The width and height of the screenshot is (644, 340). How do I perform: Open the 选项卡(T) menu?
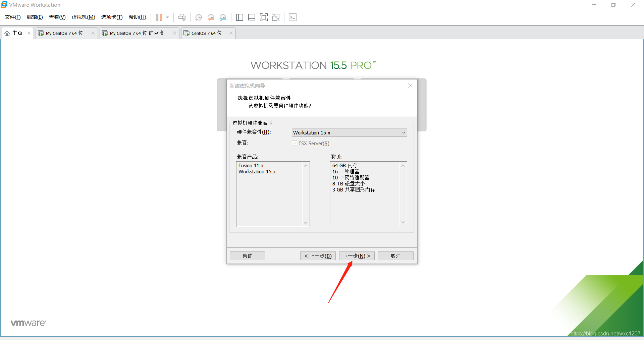[112, 17]
